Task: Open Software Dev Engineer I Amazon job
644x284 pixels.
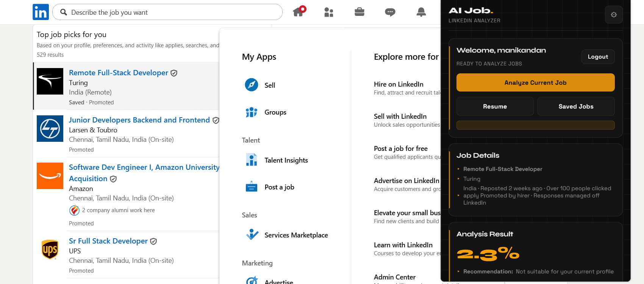Action: coord(144,173)
